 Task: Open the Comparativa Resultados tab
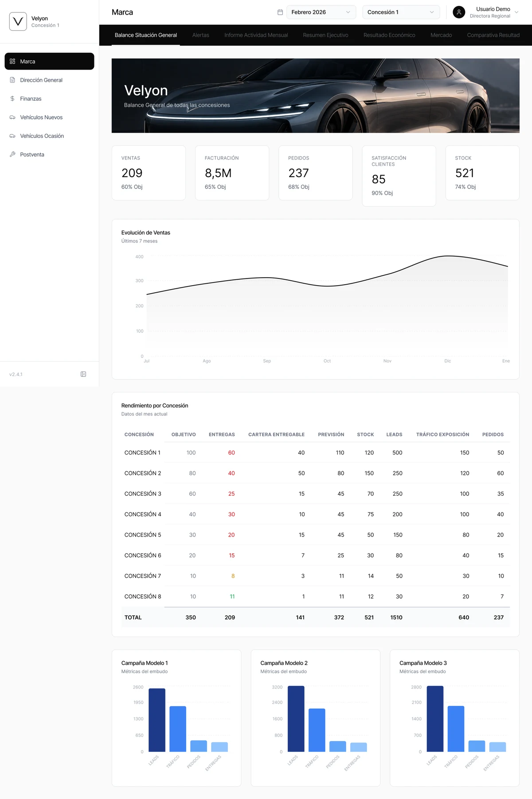[493, 35]
